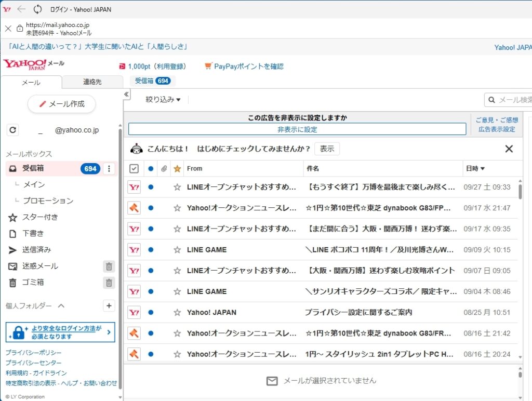The image size is (532, 401).
Task: Toggle the select-all messages checkbox
Action: point(134,168)
